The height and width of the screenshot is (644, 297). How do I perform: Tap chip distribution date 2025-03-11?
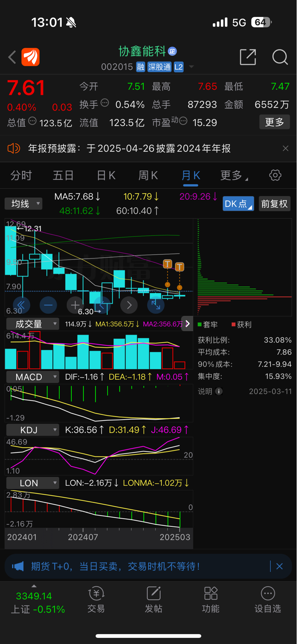click(x=270, y=391)
